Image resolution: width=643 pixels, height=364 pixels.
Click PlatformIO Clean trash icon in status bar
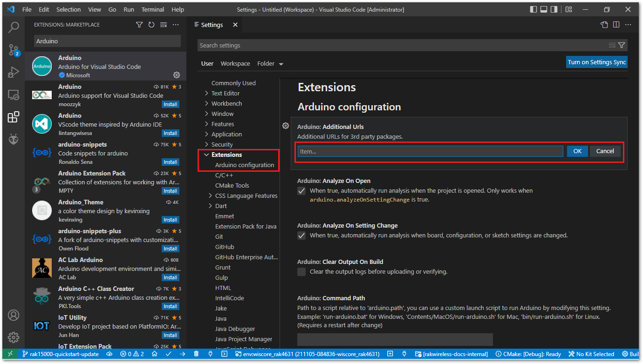point(196,354)
